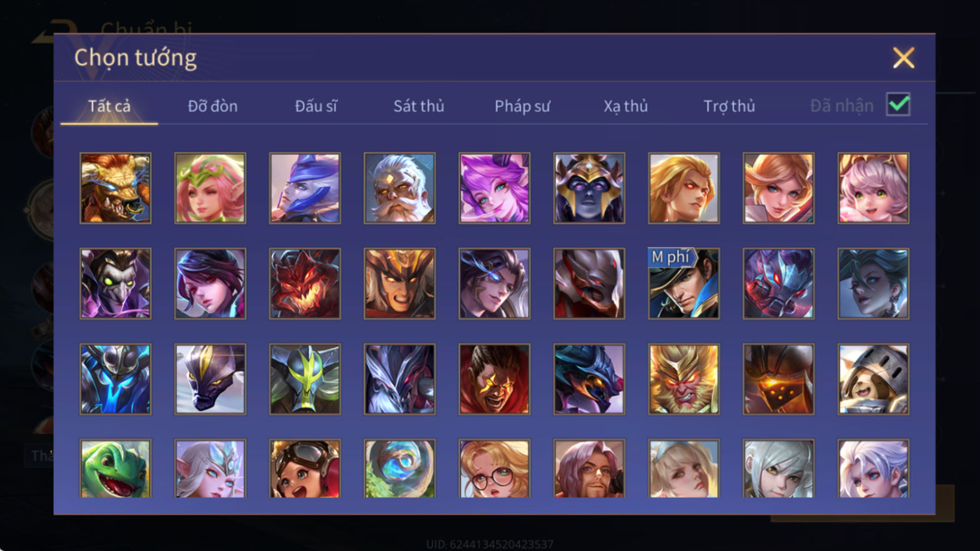Choose the red demon hero portrait
This screenshot has height=551, width=980.
[305, 284]
